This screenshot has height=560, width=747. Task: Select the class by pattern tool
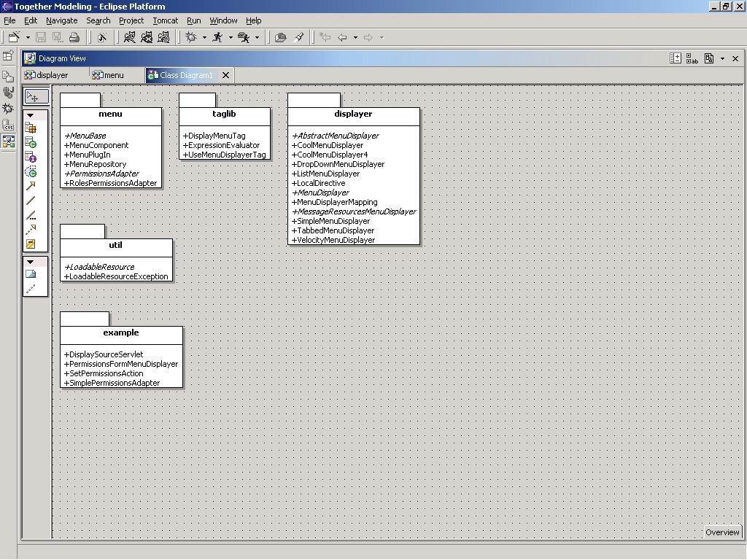pyautogui.click(x=31, y=171)
